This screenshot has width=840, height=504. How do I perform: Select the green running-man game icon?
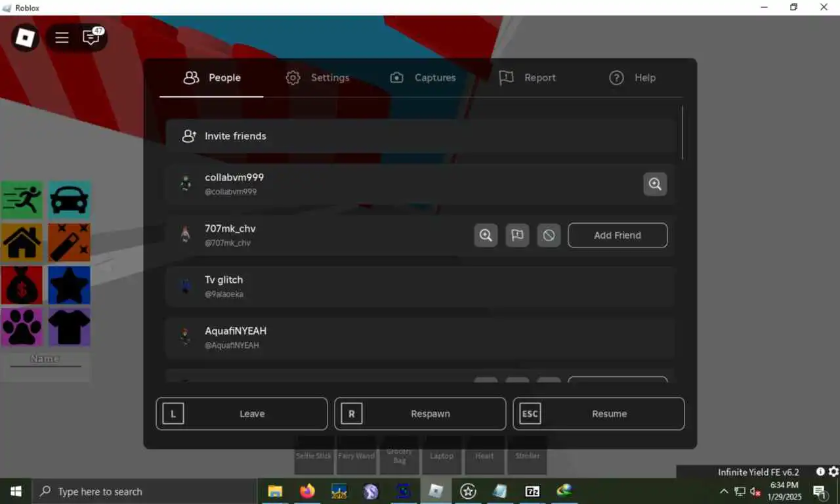pyautogui.click(x=22, y=200)
